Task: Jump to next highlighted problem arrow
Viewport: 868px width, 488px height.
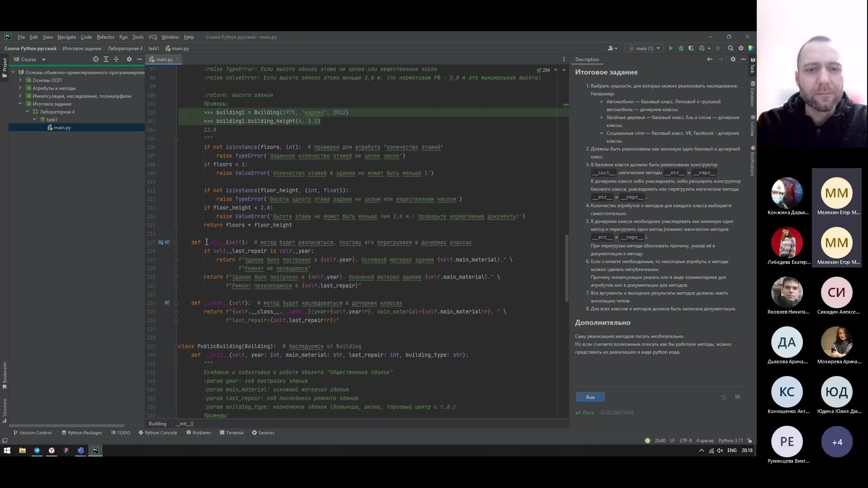Action: [x=564, y=70]
